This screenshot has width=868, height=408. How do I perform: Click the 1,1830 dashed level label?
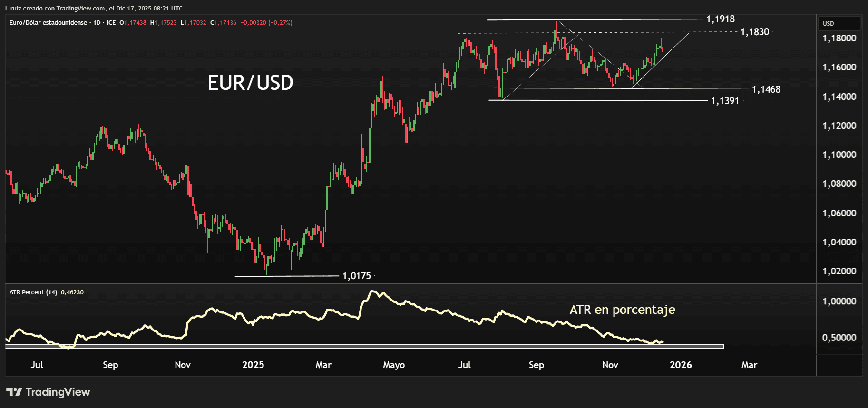[x=754, y=32]
